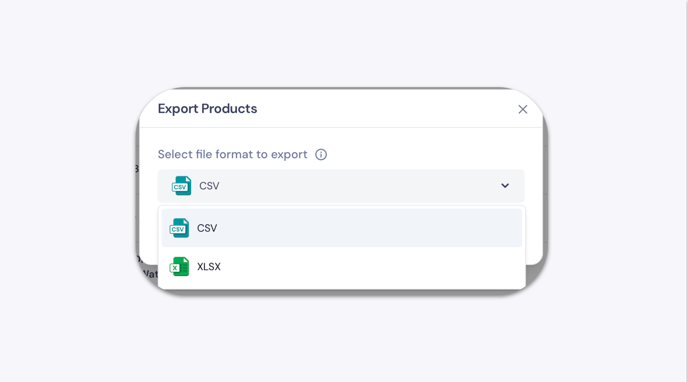Click the dimmed background above the dialog
688x382 pixels.
click(342, 42)
